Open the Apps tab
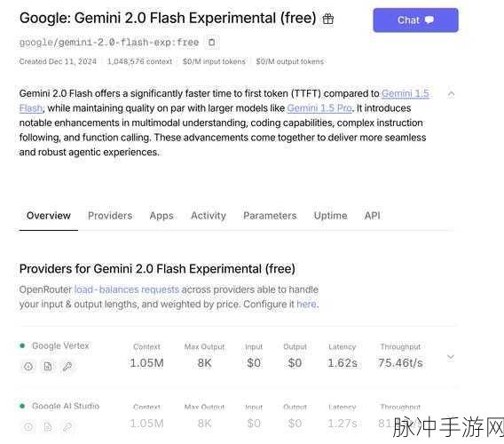This screenshot has height=444, width=504. [x=161, y=216]
